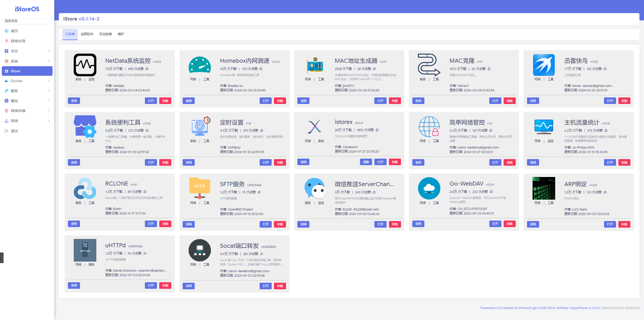Click the RCLONE app logo icon

85,188
